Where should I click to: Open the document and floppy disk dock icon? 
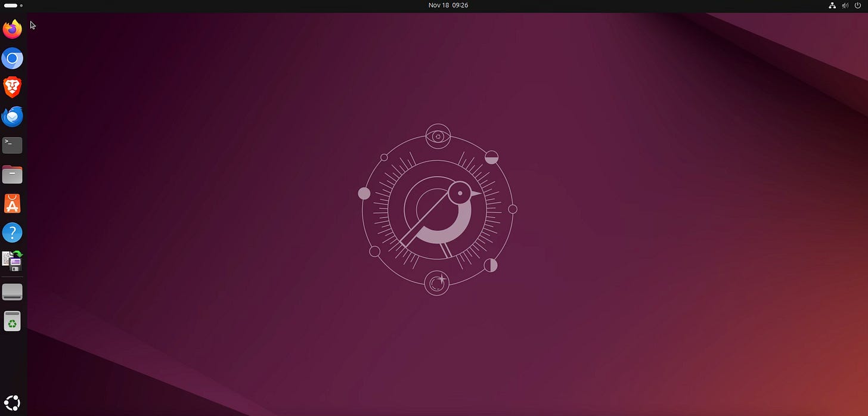(13, 261)
